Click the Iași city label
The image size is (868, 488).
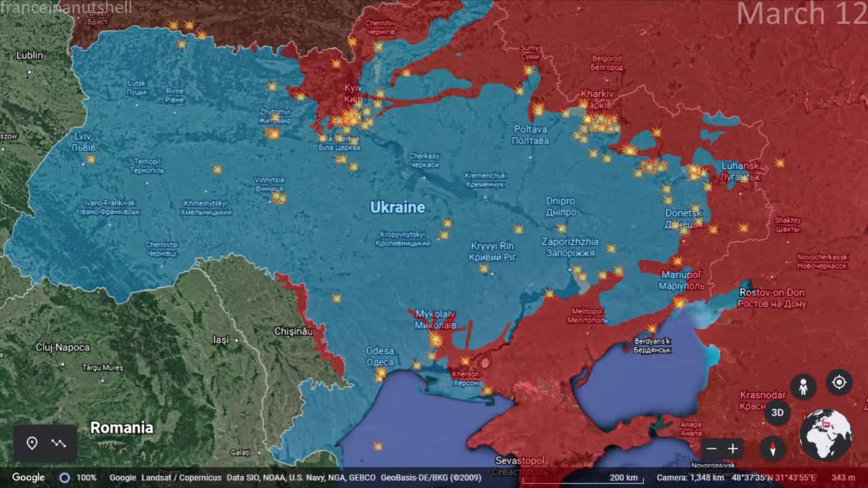point(221,340)
